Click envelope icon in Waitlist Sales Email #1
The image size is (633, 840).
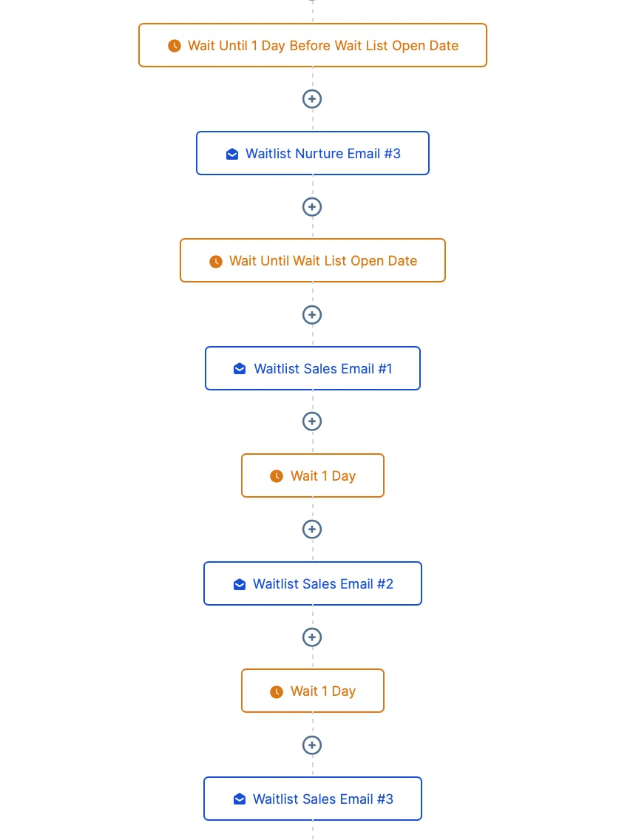point(240,369)
